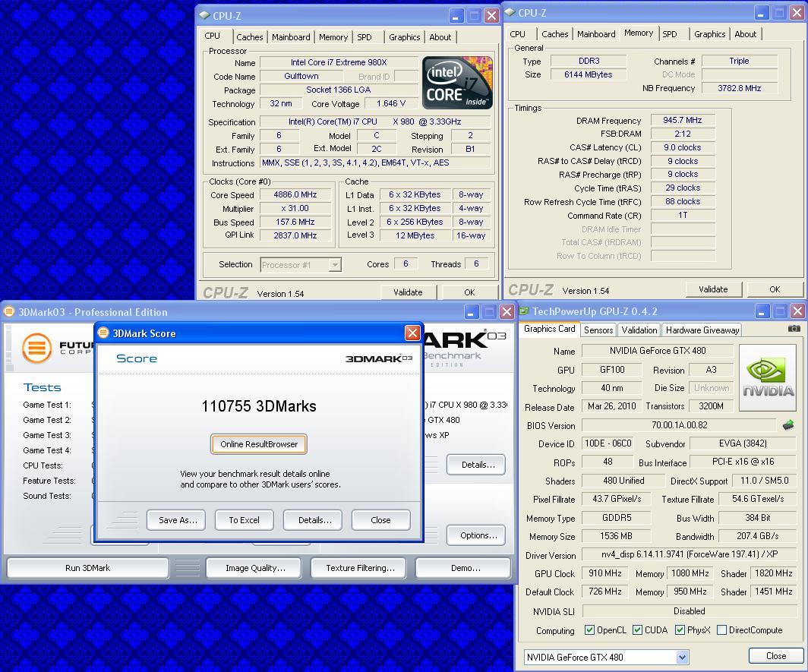Image resolution: width=808 pixels, height=672 pixels.
Task: Open SPD tab in right CPU-Z window
Action: tap(670, 34)
